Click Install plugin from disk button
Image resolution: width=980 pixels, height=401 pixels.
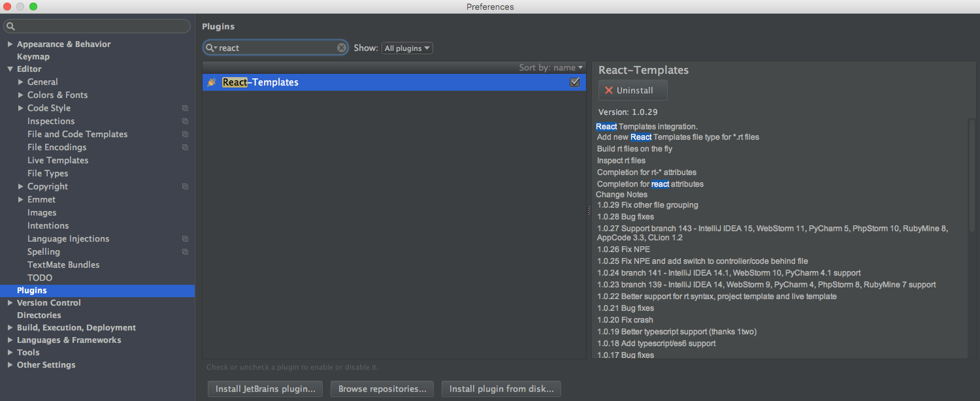click(x=501, y=389)
